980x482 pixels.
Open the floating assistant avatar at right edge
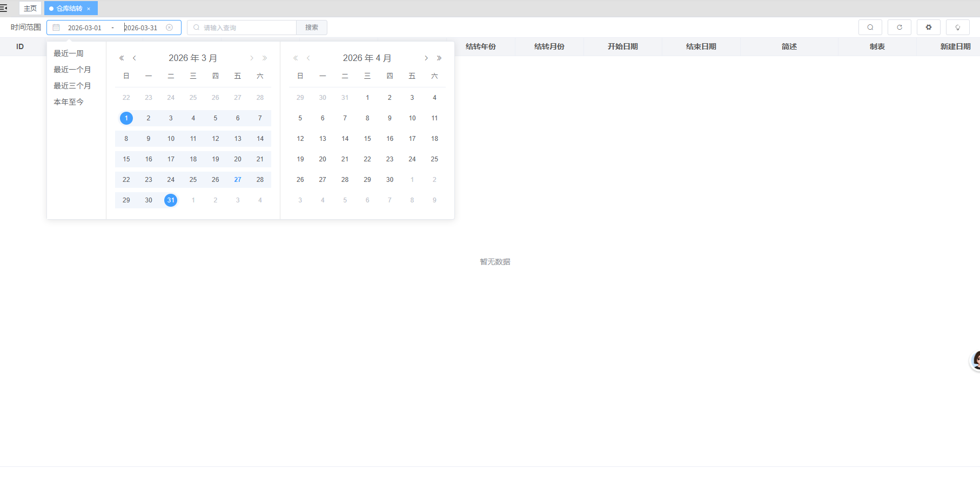click(x=976, y=360)
